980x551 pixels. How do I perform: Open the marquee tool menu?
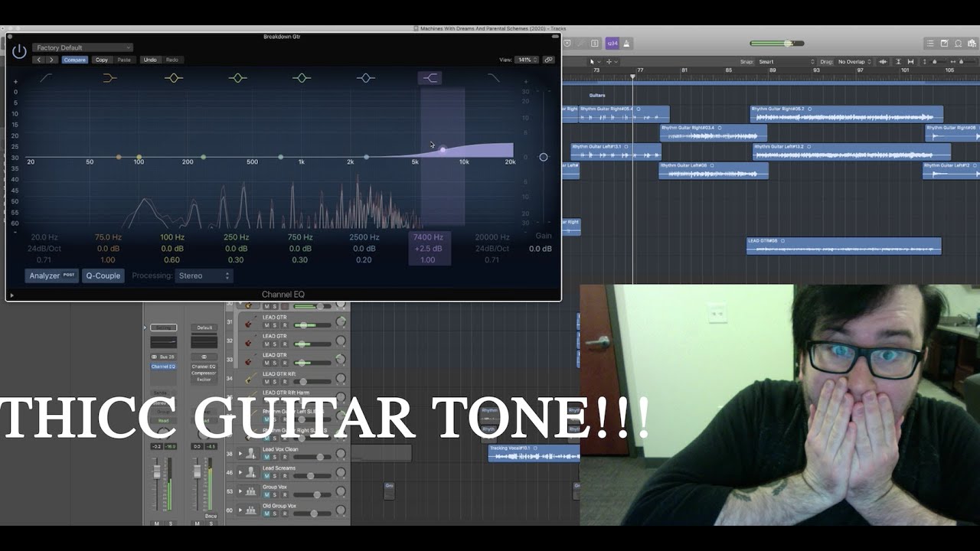click(611, 61)
